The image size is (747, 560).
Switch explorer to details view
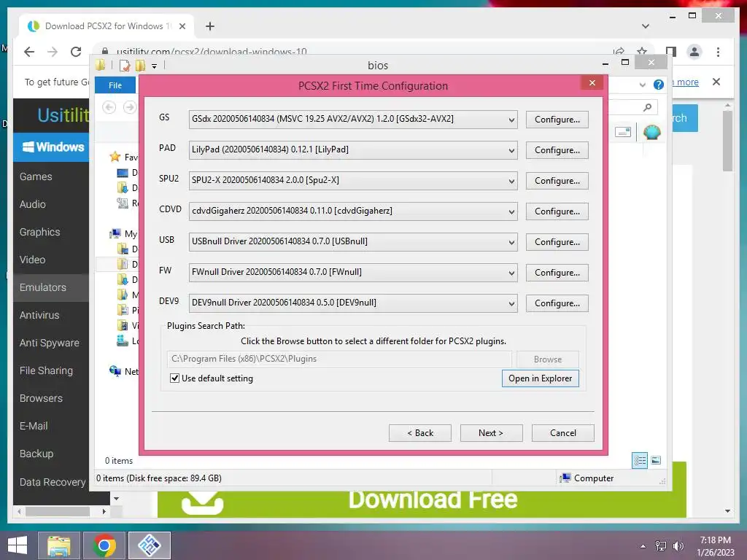click(639, 460)
